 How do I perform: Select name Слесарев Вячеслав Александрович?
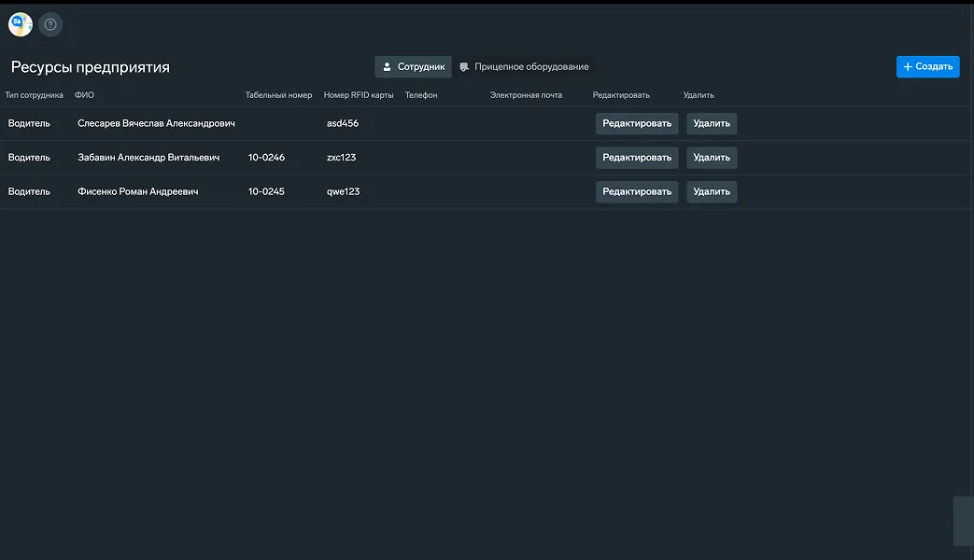[x=156, y=123]
